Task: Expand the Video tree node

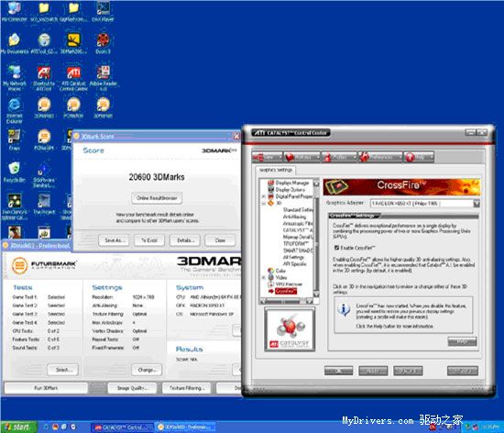Action: click(x=264, y=277)
